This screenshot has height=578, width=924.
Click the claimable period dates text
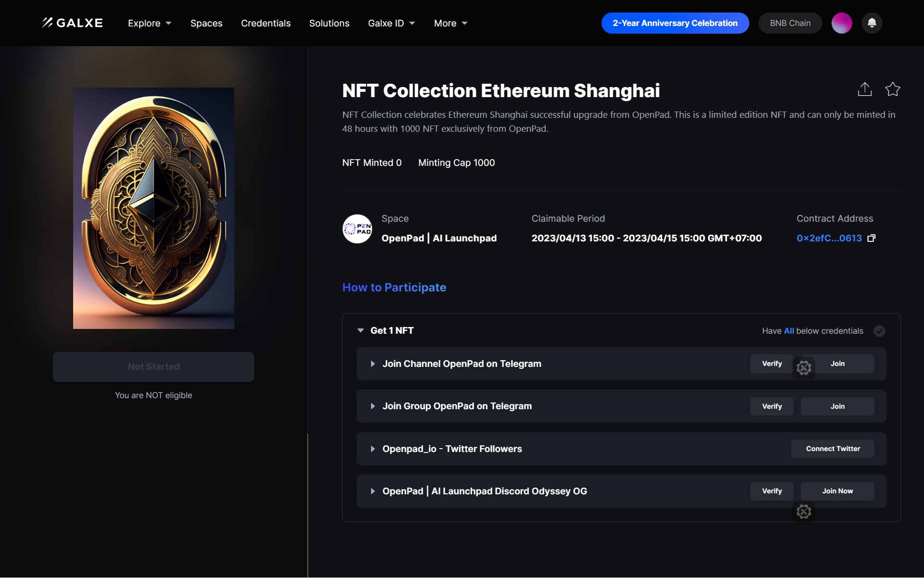point(646,238)
